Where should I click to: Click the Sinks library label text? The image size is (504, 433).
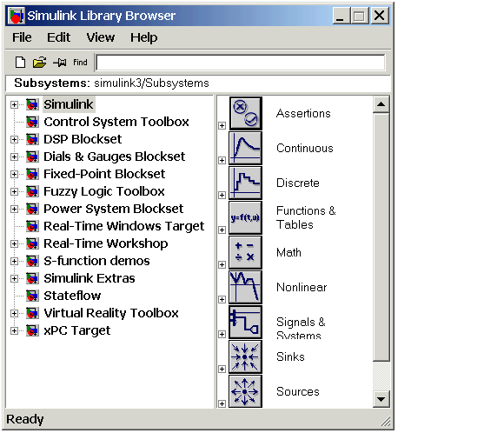[290, 356]
